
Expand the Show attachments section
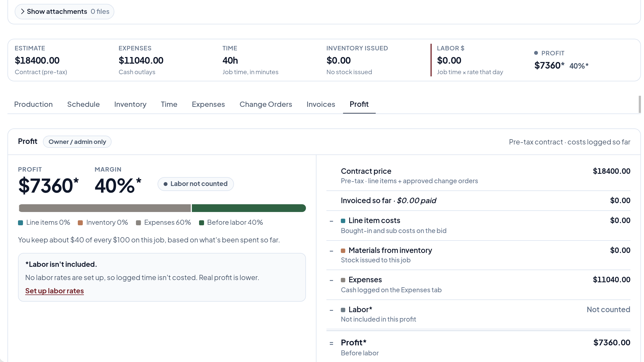pyautogui.click(x=64, y=12)
